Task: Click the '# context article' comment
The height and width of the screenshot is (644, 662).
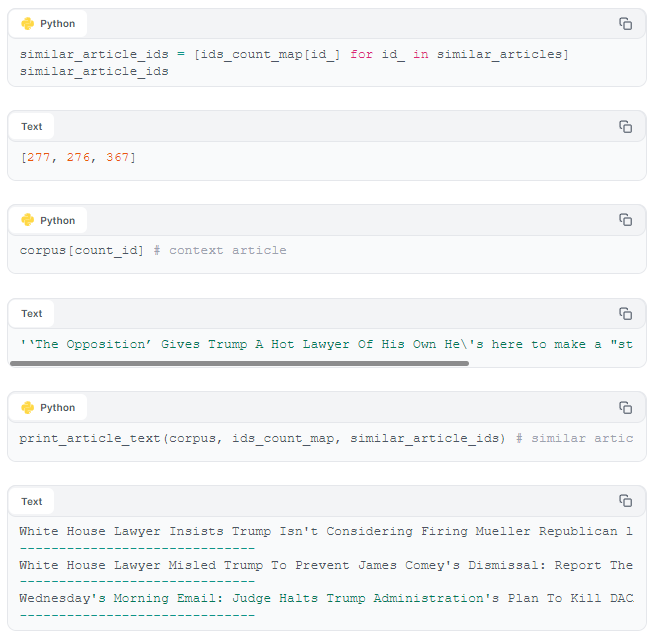Action: click(x=220, y=250)
